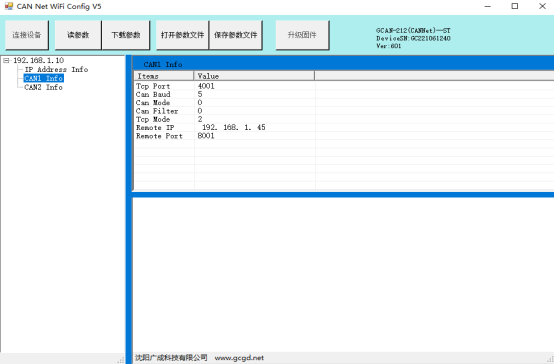Click the 下载参数 download parameters button
This screenshot has height=364, width=555.
tap(126, 35)
